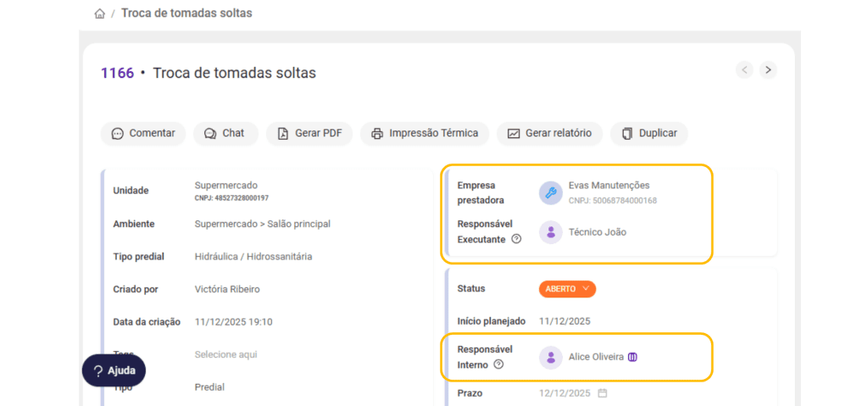Go to the next work order arrow
Screen dimensions: 868x406
pos(768,70)
